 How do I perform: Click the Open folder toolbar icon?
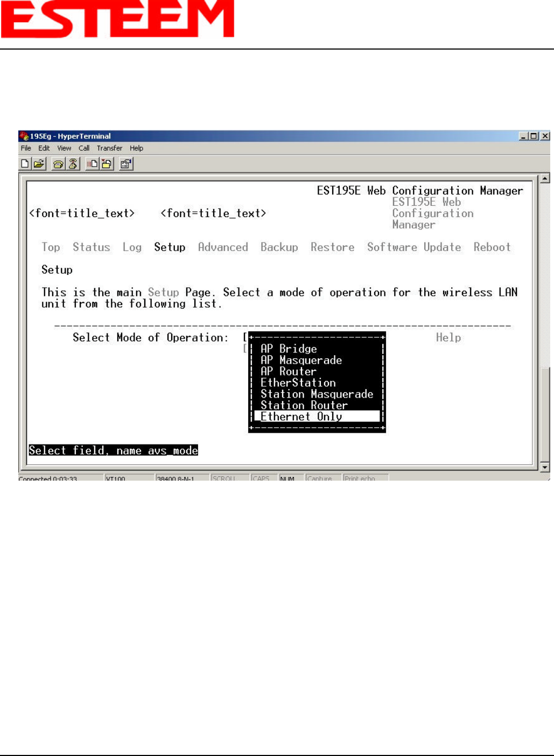39,164
